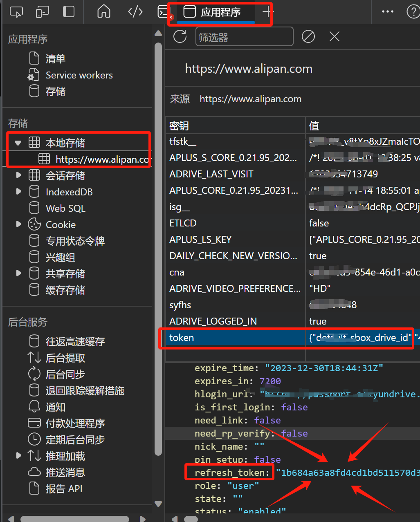Click the expires_in value 7200
Screen dimensions: 420x522
[270, 381]
